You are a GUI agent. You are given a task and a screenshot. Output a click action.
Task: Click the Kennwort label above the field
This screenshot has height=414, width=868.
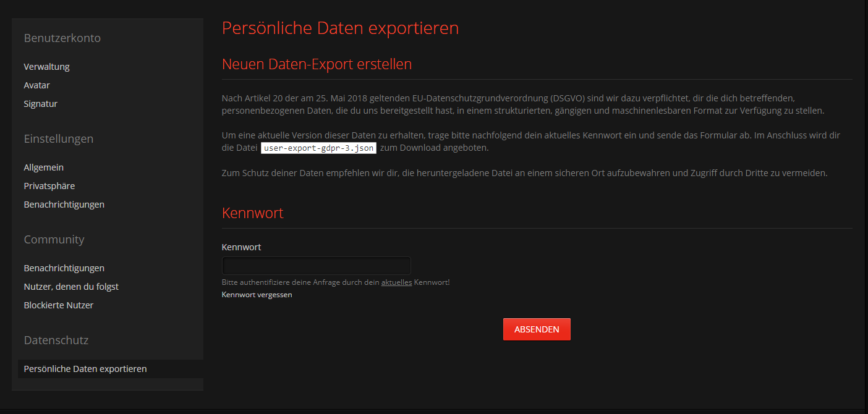(241, 247)
